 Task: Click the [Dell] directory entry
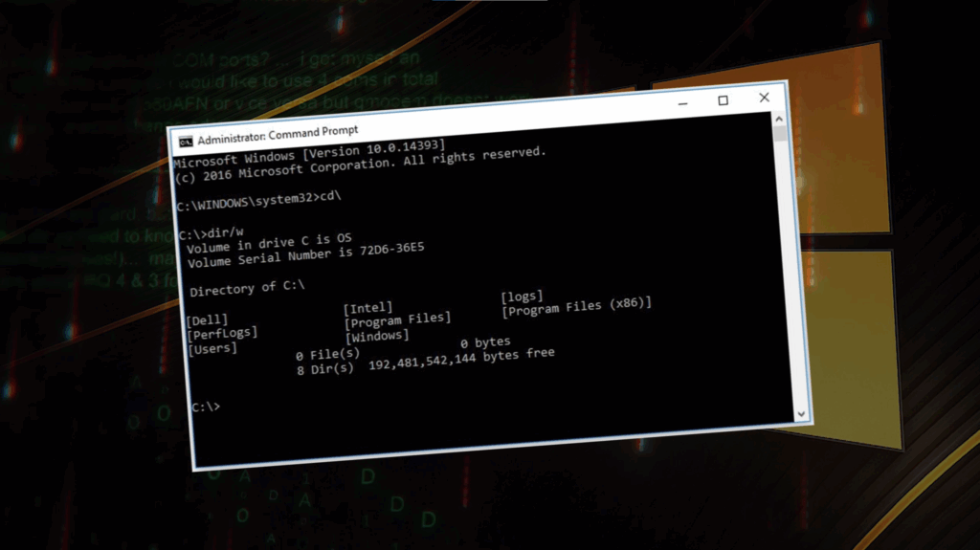208,320
